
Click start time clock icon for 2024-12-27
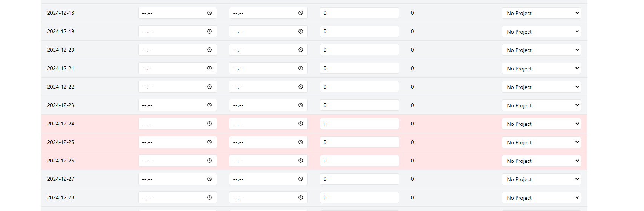point(210,179)
